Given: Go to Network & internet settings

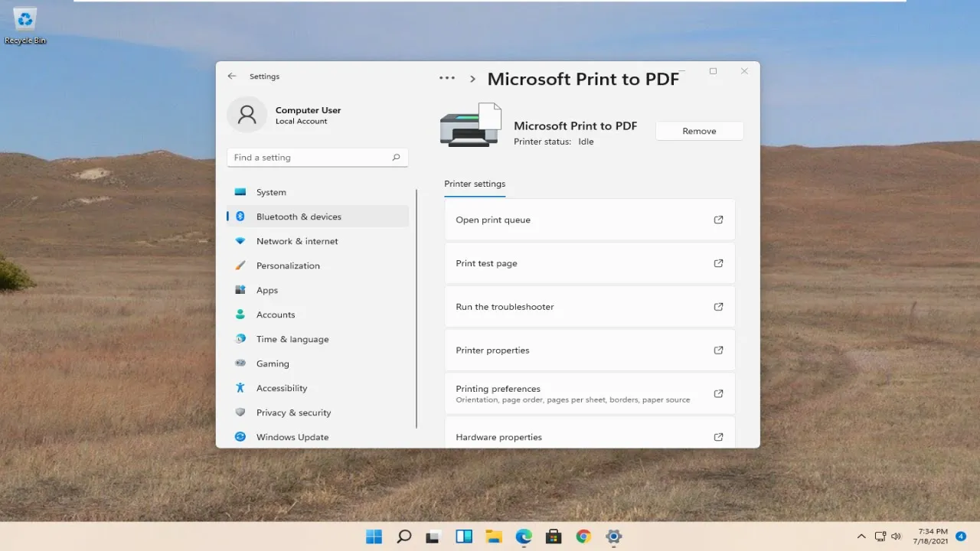Looking at the screenshot, I should (x=318, y=241).
